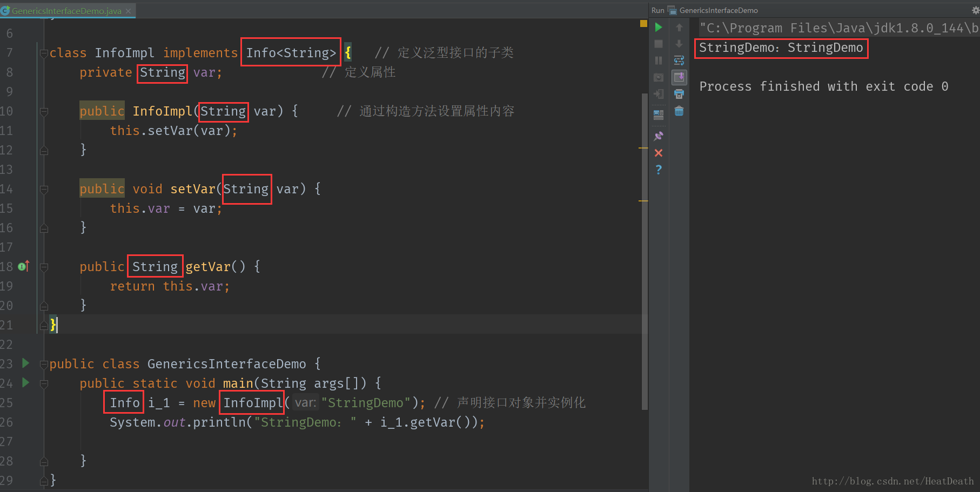Click the editor vertical scrollbar thumb
This screenshot has height=492, width=980.
click(644, 251)
